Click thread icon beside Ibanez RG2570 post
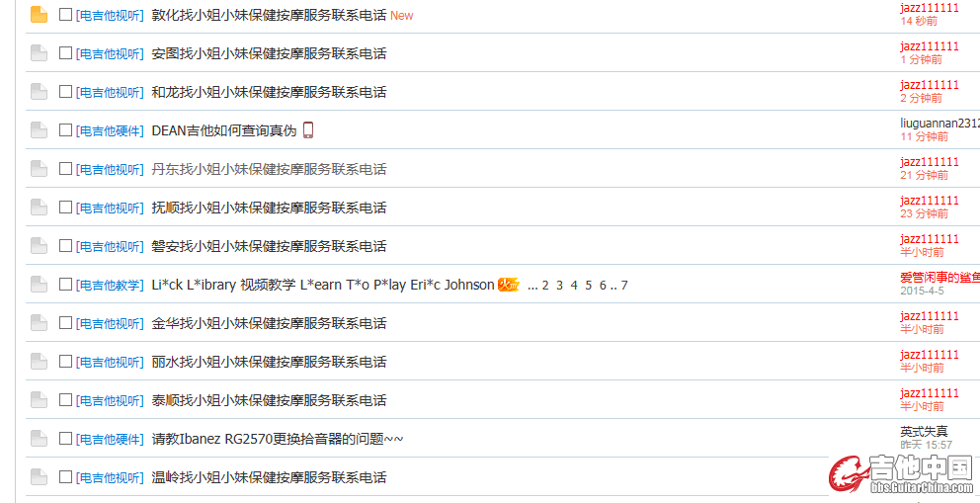The width and height of the screenshot is (980, 503). (39, 439)
